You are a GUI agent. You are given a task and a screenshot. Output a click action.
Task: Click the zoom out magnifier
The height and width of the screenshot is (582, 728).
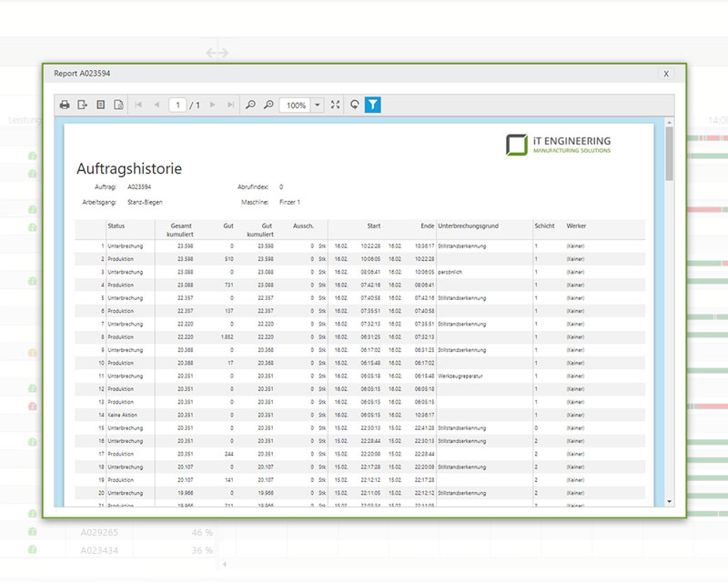pyautogui.click(x=251, y=105)
